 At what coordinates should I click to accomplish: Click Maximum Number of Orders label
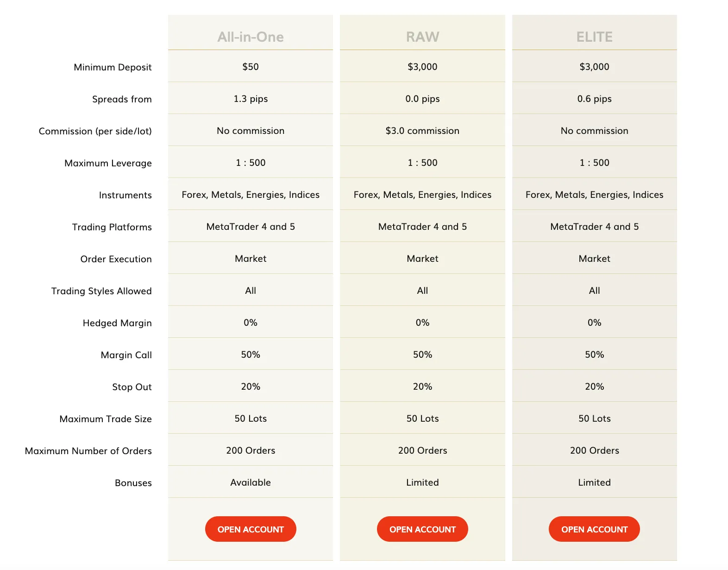(x=88, y=451)
